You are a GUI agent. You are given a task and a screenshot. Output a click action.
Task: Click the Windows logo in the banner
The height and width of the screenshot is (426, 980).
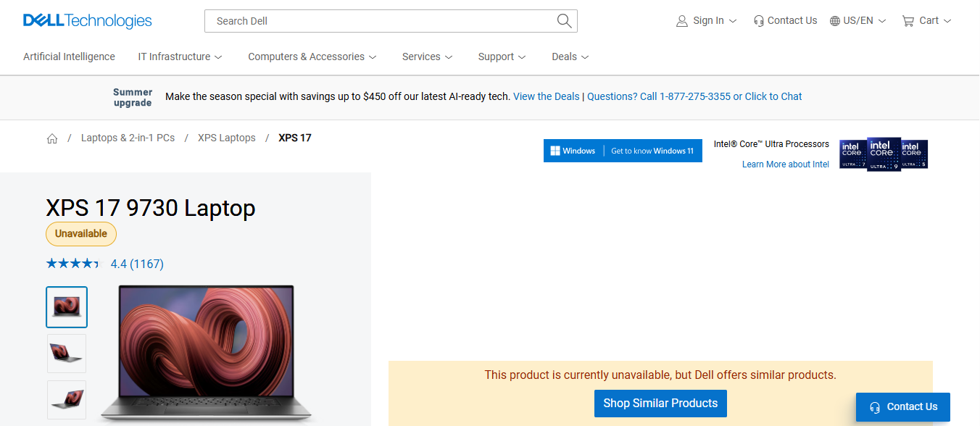click(x=555, y=151)
